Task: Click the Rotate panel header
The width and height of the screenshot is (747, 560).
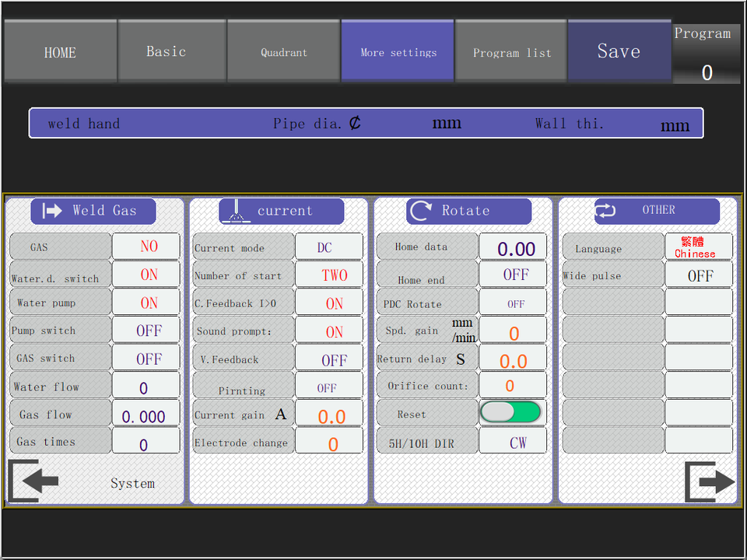Action: point(468,211)
